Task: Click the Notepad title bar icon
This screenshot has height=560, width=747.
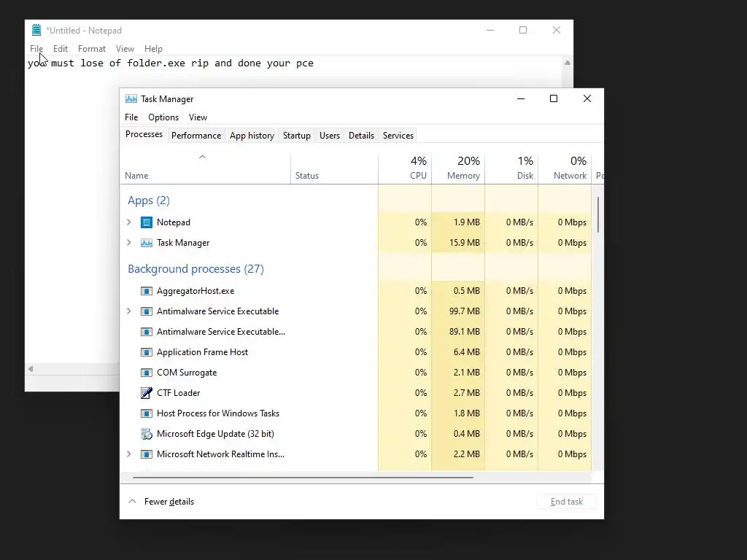Action: pos(36,30)
